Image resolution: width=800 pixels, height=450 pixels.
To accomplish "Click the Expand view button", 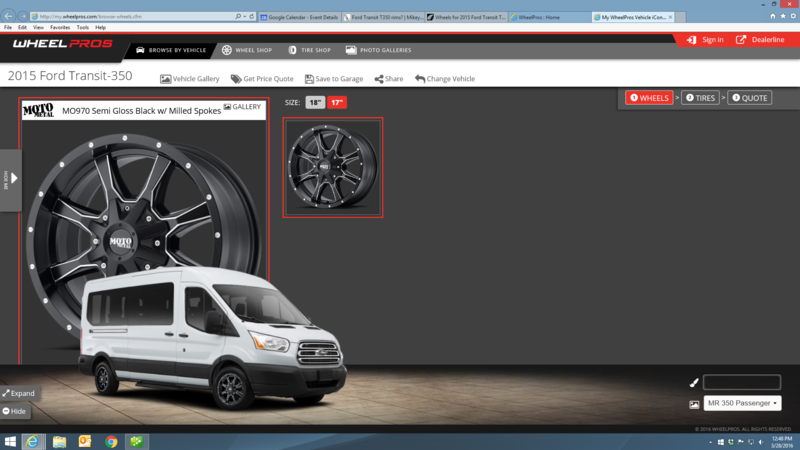I will tap(18, 393).
